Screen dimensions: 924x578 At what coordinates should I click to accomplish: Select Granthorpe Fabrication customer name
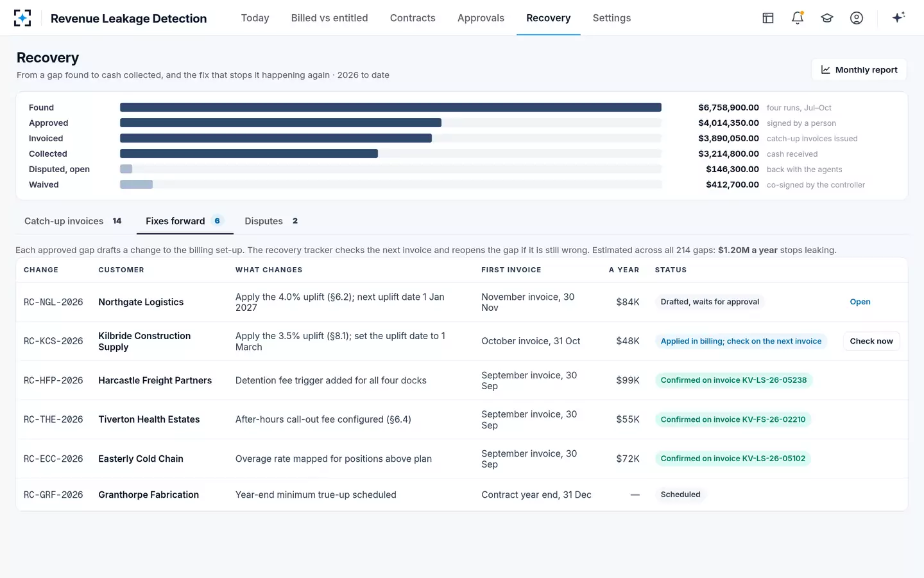(x=148, y=495)
